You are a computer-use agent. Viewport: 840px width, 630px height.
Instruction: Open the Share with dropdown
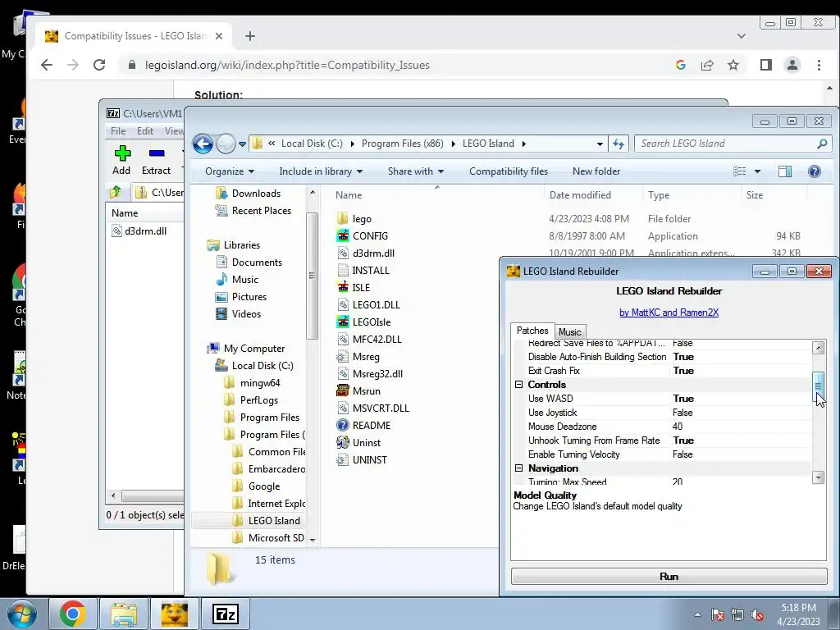[416, 171]
